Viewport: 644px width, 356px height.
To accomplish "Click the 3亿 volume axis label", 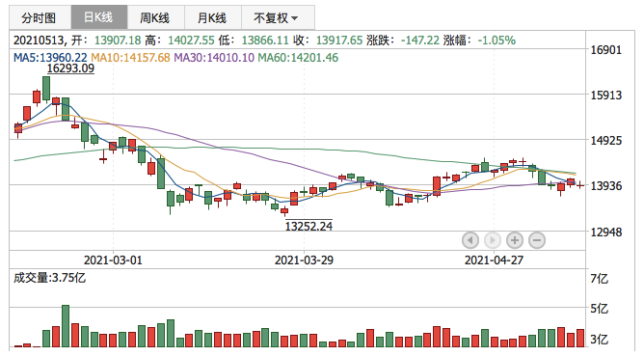I will (x=600, y=340).
